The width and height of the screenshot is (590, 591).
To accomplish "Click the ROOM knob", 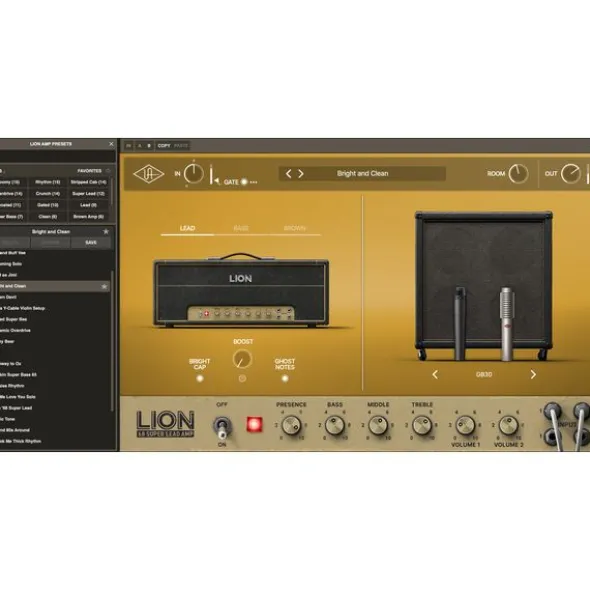I will 518,174.
